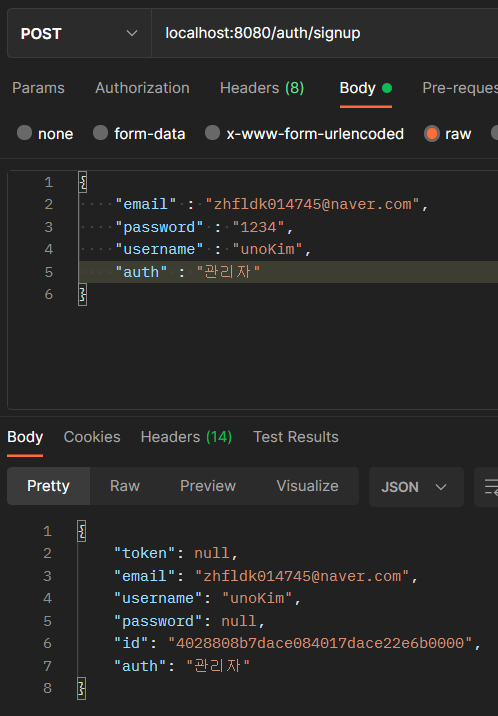Switch response view to Visualize

(x=307, y=486)
